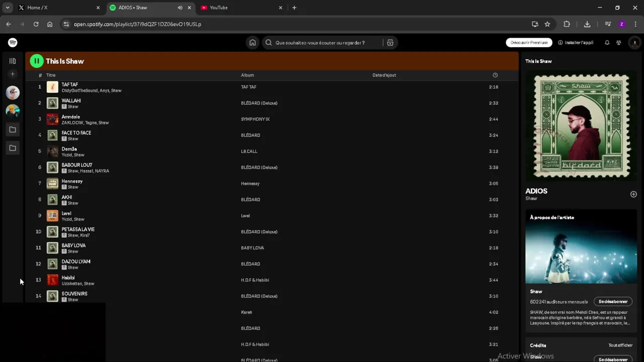Open the tab search dropdown
Image resolution: width=644 pixels, height=362 pixels.
coord(7,8)
